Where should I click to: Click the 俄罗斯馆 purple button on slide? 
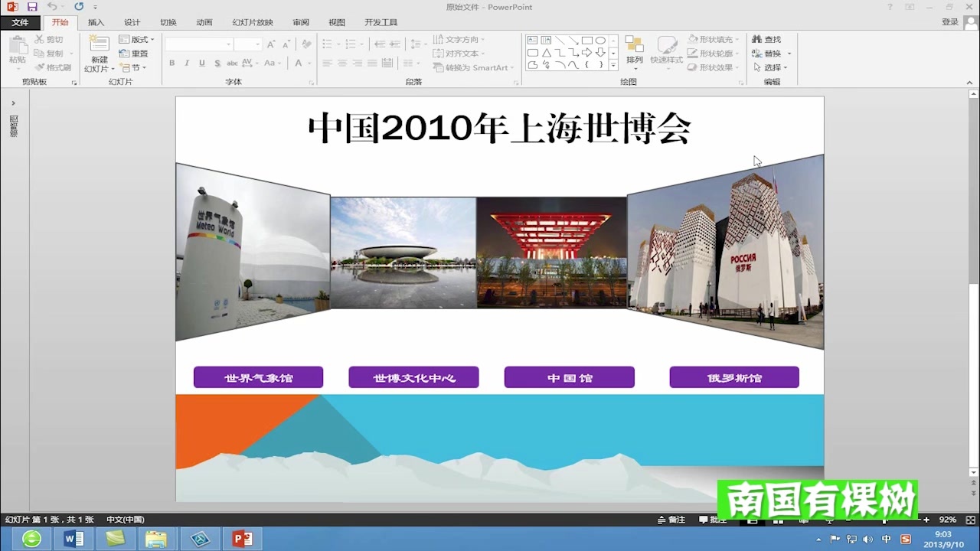(733, 377)
